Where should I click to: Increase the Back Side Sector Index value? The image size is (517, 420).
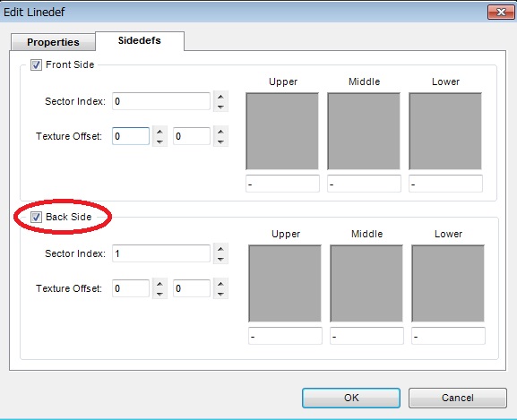[x=220, y=249]
